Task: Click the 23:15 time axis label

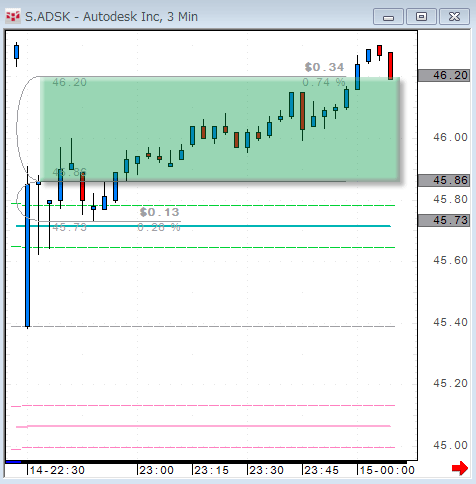Action: 211,470
